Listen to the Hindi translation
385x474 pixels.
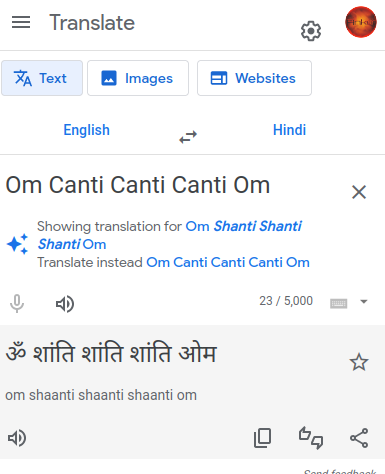(17, 438)
